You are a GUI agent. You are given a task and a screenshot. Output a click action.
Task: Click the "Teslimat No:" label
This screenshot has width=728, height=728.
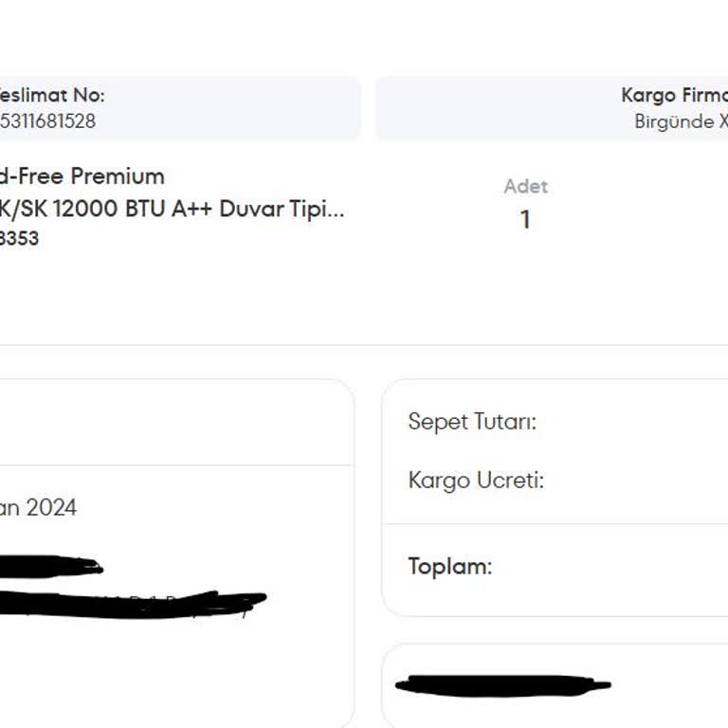(51, 95)
